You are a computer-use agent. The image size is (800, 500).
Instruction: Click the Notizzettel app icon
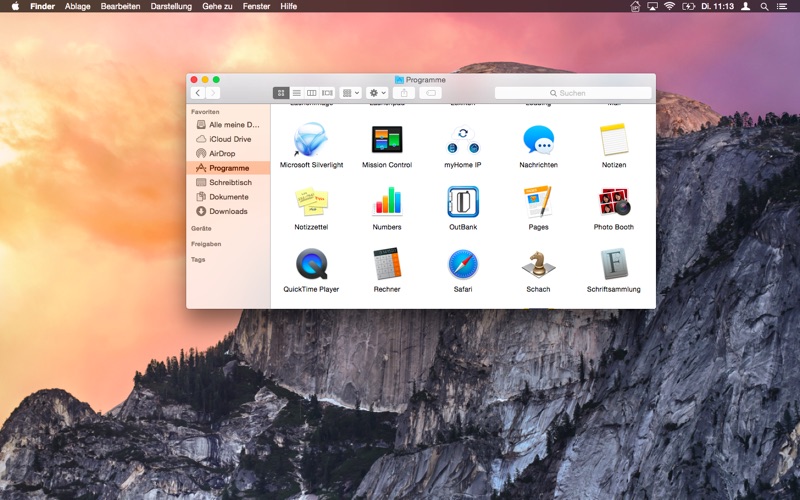pos(311,202)
